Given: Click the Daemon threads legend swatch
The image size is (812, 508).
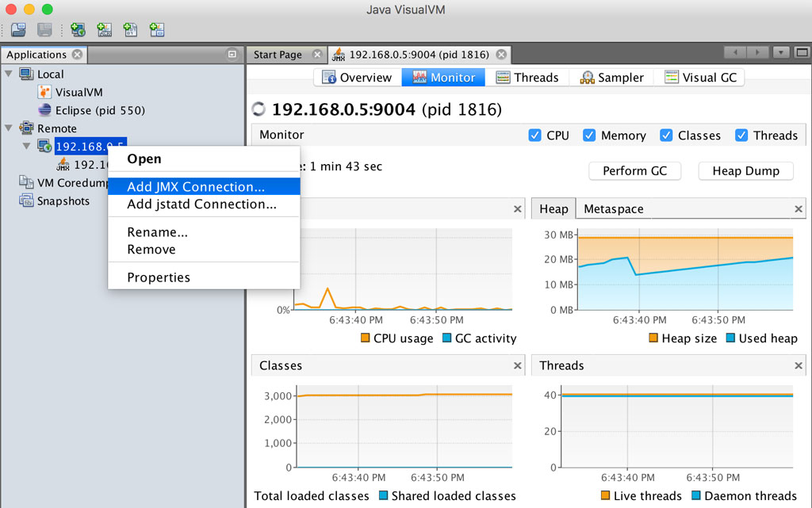Looking at the screenshot, I should (696, 495).
